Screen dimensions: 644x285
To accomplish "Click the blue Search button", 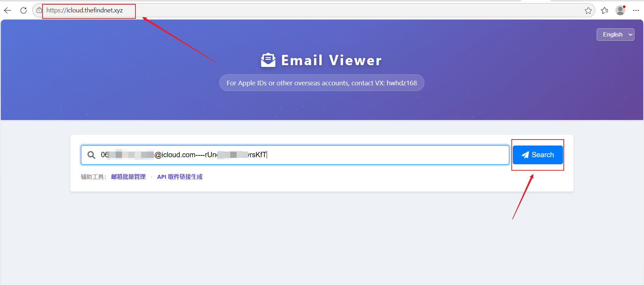I will pyautogui.click(x=538, y=155).
